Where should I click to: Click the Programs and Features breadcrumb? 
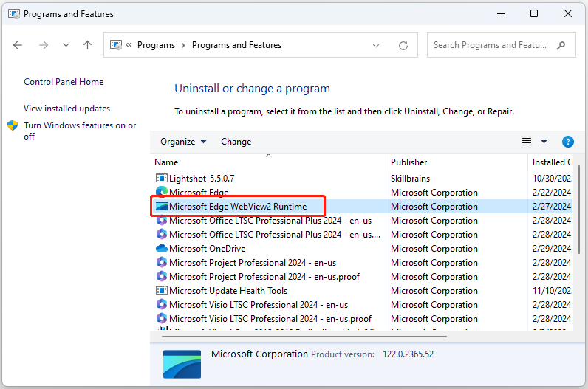point(236,45)
